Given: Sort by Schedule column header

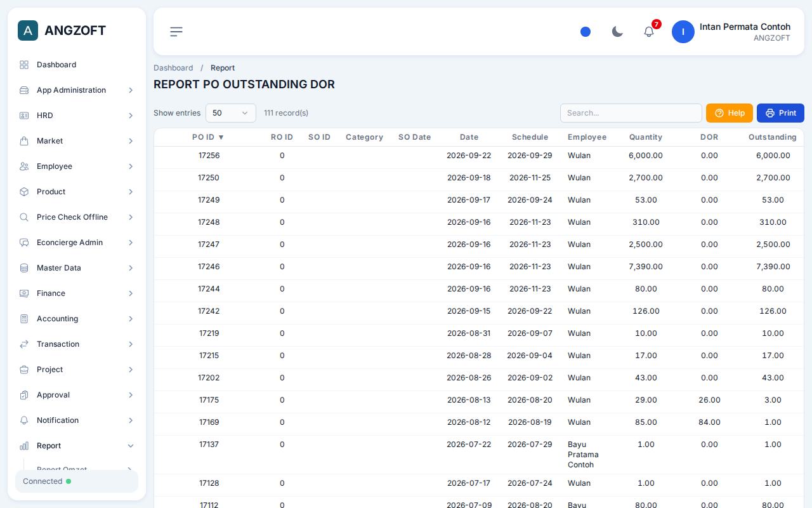Looking at the screenshot, I should (530, 137).
